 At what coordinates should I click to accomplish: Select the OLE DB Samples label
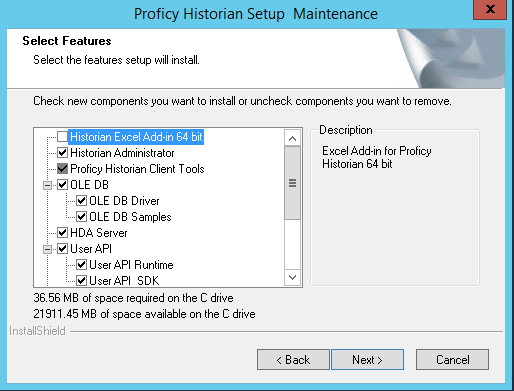click(x=130, y=217)
